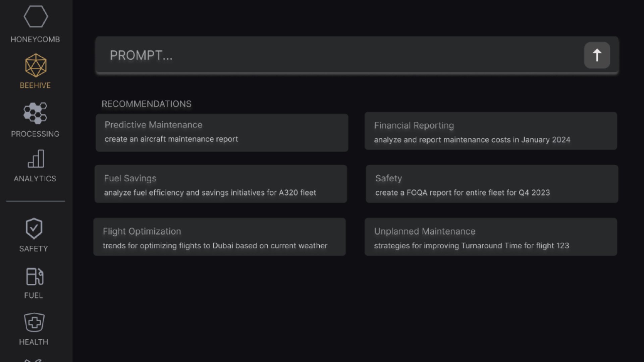Screen dimensions: 644x362
Task: Open the Analytics bar chart icon
Action: tap(36, 159)
